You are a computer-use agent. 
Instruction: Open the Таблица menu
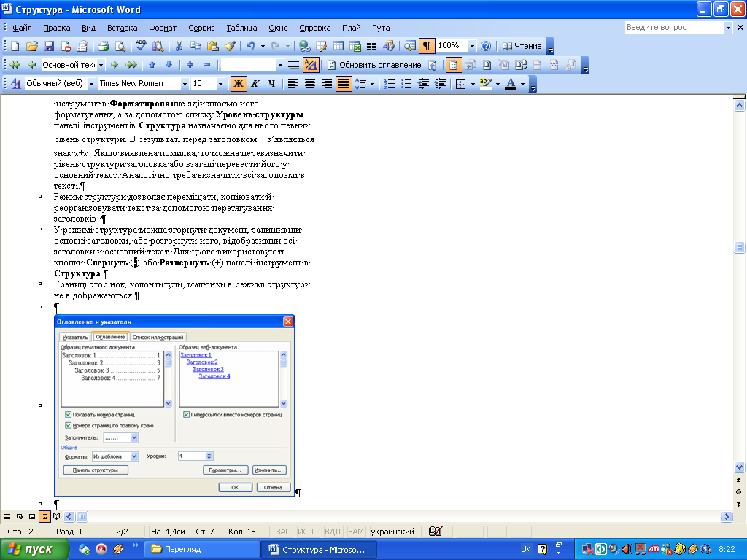[x=241, y=28]
